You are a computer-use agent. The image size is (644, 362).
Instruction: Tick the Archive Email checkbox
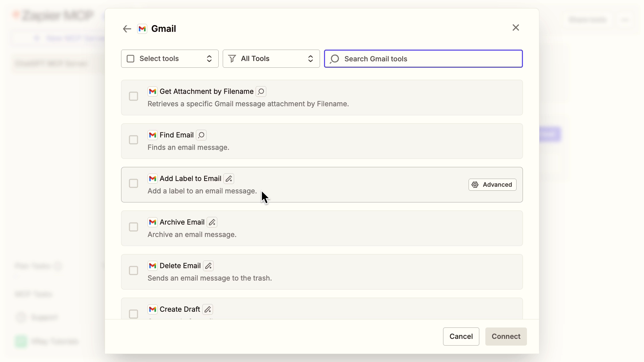pos(133,227)
